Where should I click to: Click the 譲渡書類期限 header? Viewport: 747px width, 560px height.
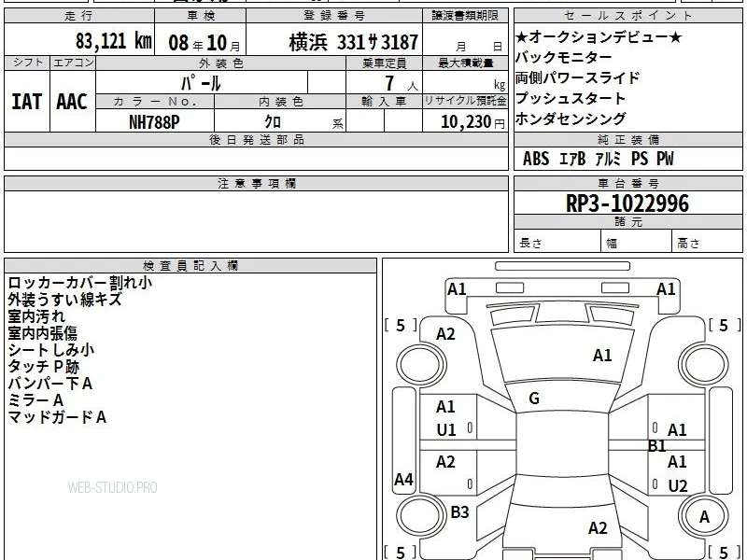(465, 16)
